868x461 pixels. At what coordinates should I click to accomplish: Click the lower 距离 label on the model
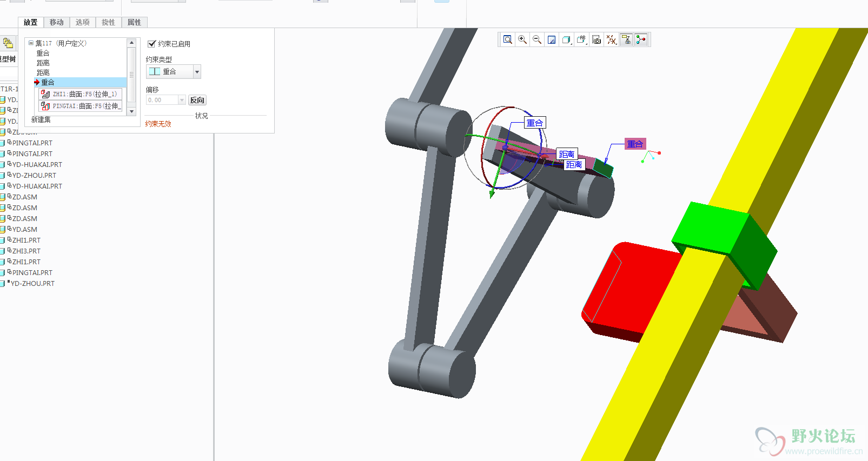(574, 164)
